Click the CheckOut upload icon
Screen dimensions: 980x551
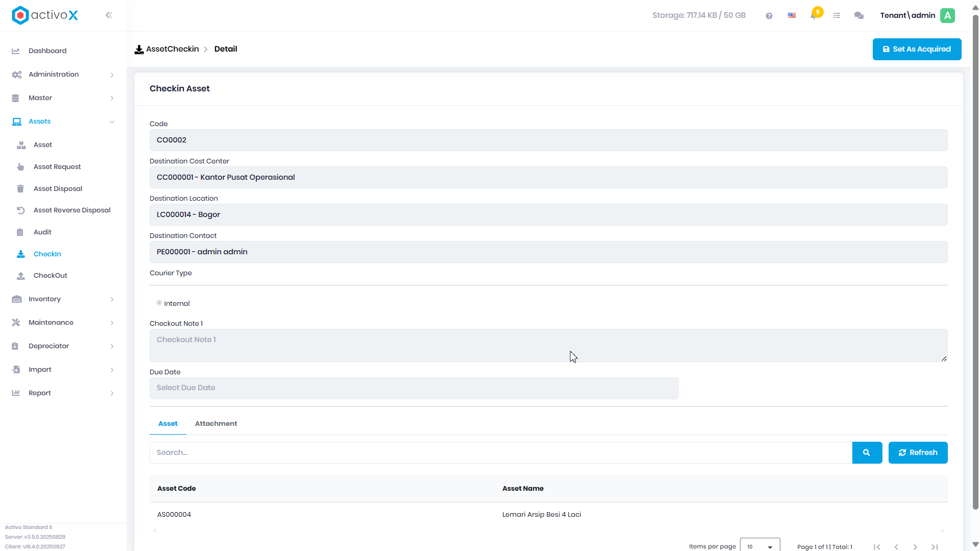pyautogui.click(x=21, y=276)
